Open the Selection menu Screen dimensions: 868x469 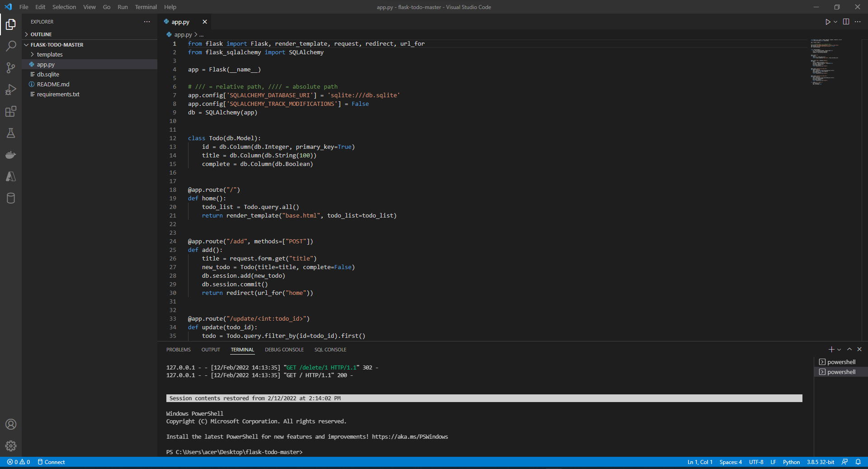click(x=64, y=7)
